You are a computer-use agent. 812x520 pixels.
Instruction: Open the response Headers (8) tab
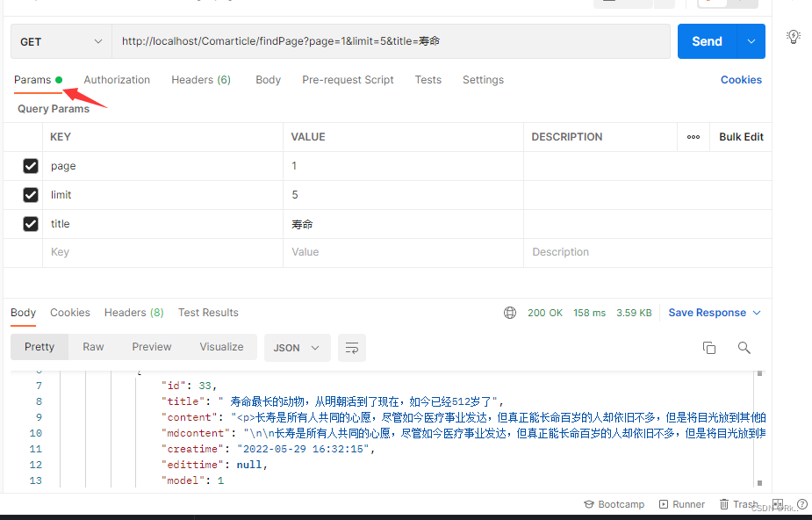coord(134,313)
